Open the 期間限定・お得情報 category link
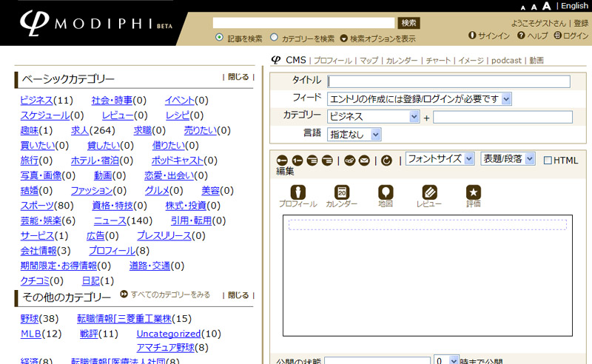This screenshot has height=364, width=592. pos(58,266)
